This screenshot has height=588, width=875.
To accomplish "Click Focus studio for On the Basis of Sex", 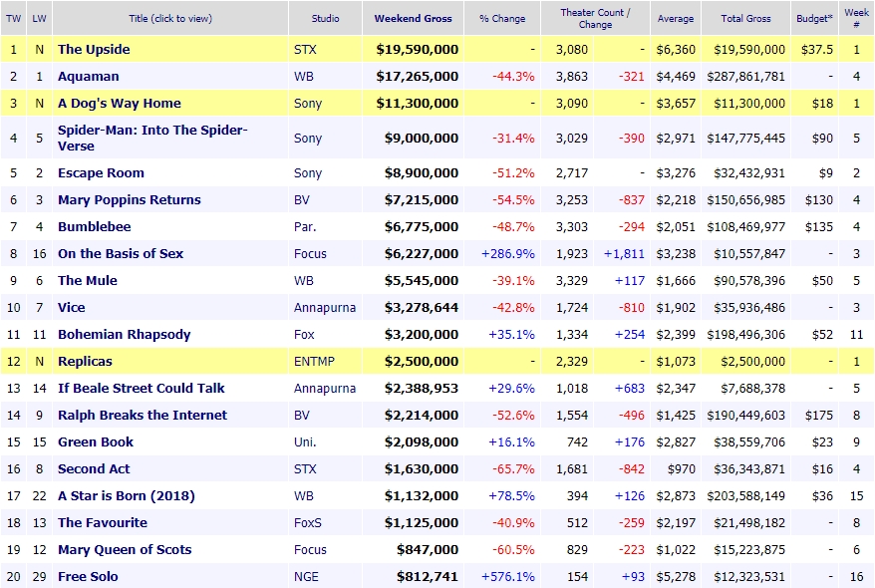I will pos(310,253).
